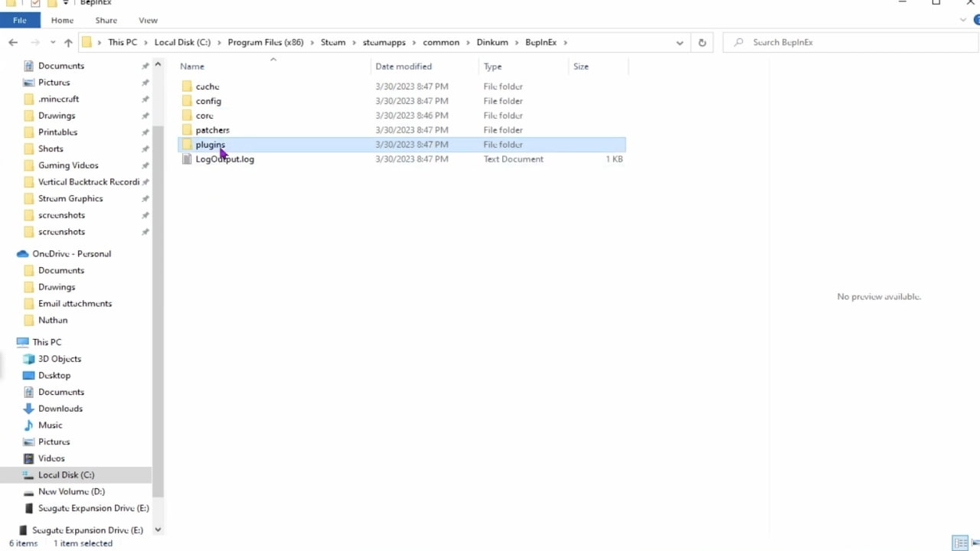Select the plugins folder icon
Image resolution: width=980 pixels, height=551 pixels.
coord(187,145)
